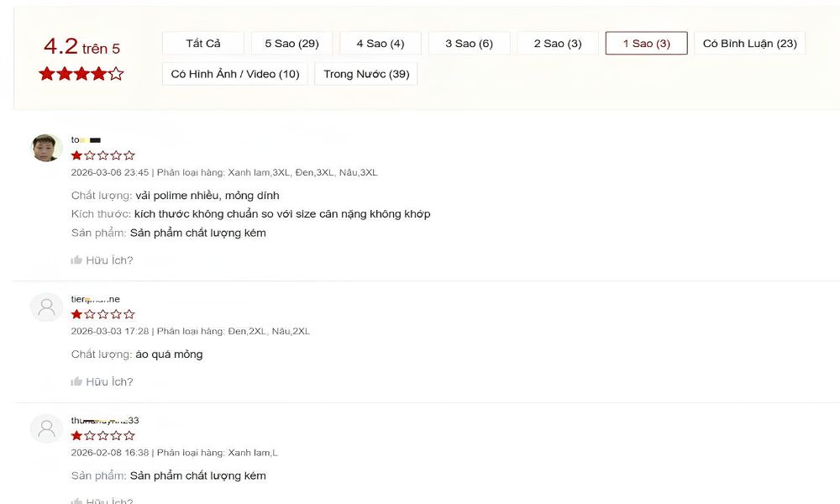This screenshot has width=840, height=504.
Task: Select the 3 Sao (6) filter
Action: coord(469,44)
